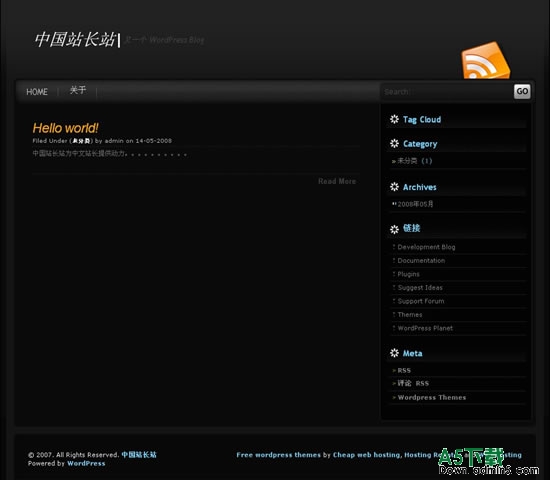The image size is (550, 480).
Task: Open the Plugins link
Action: point(408,274)
